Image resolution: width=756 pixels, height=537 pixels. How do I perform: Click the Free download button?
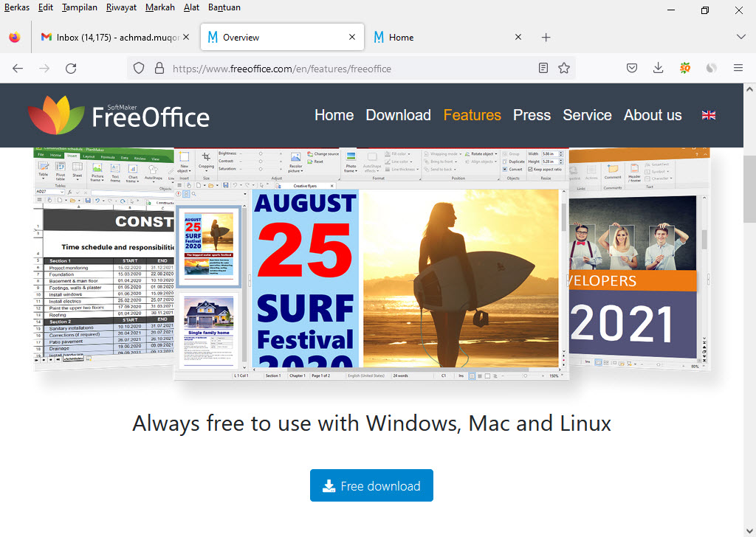coord(371,485)
